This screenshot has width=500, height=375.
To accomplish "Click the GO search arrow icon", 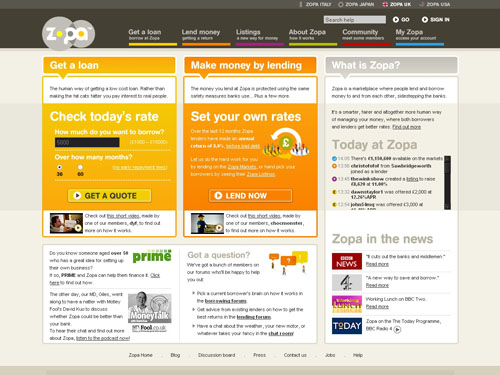I will [x=396, y=20].
